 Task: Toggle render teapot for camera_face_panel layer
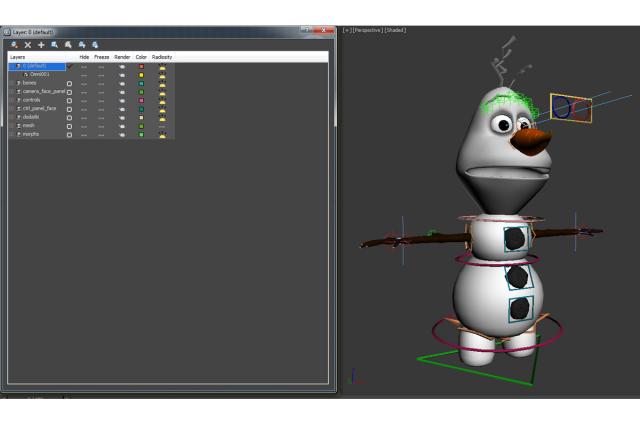122,92
